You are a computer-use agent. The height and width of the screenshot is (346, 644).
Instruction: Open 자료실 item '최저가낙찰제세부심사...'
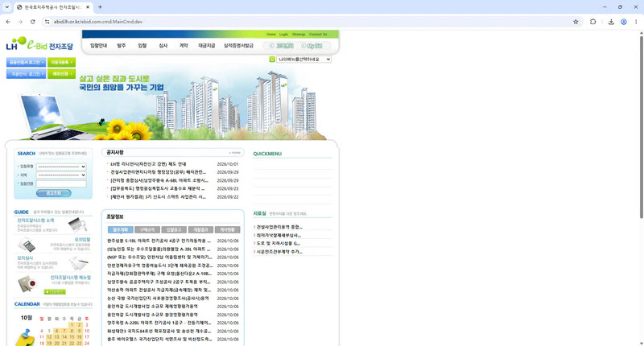pyautogui.click(x=279, y=235)
